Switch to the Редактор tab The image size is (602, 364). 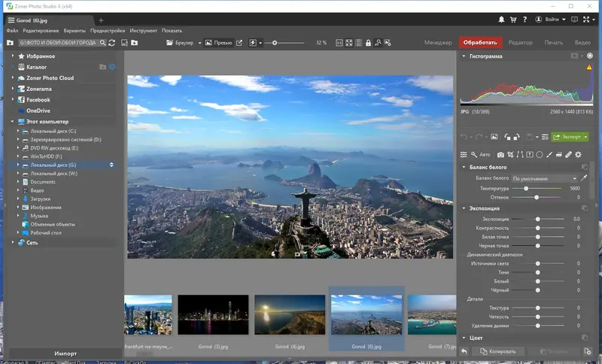click(520, 43)
